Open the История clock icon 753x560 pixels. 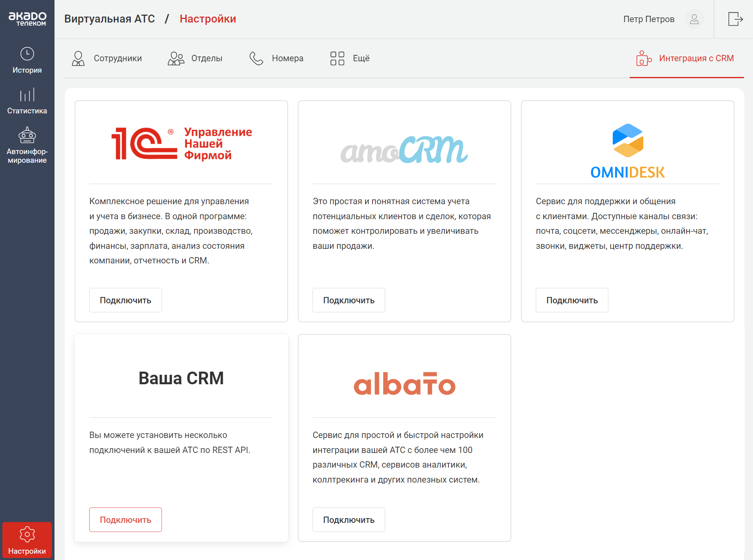pyautogui.click(x=27, y=54)
